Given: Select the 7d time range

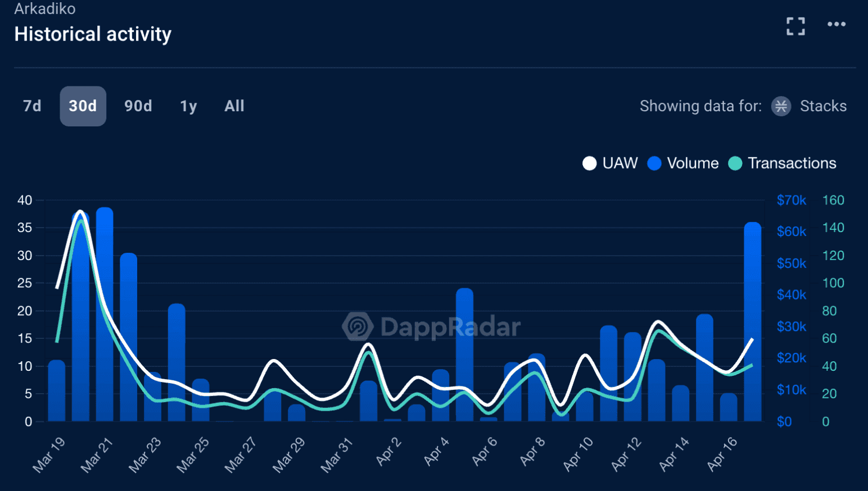Looking at the screenshot, I should point(32,106).
